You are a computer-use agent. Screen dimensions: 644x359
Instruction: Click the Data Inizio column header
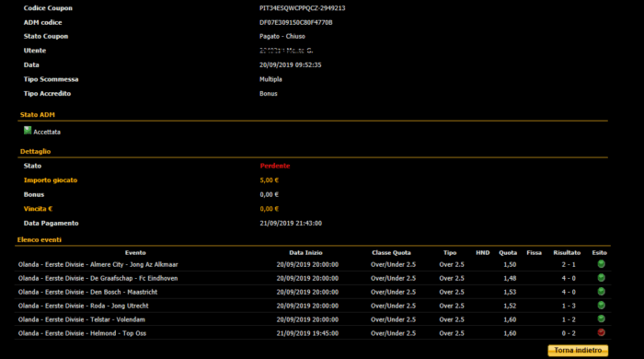(305, 253)
